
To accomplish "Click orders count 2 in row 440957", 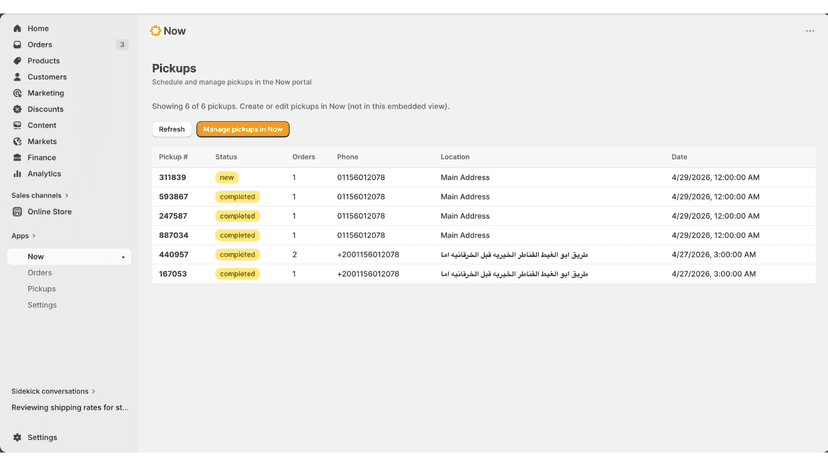I will (295, 255).
